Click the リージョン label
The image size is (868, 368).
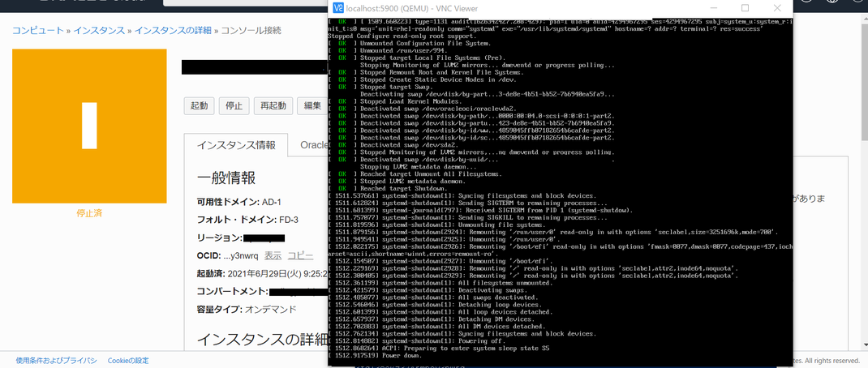coord(220,238)
